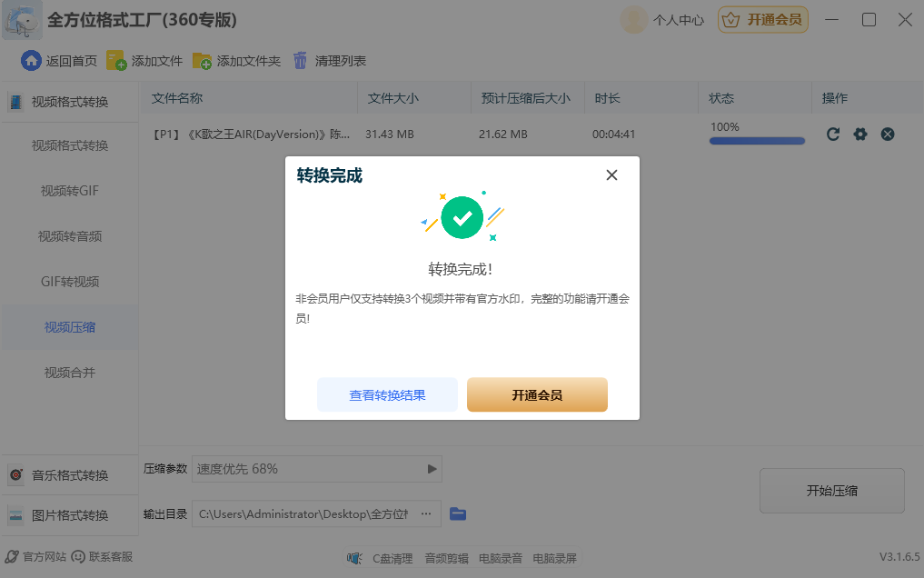Switch to 视频合并 mode

tap(68, 372)
